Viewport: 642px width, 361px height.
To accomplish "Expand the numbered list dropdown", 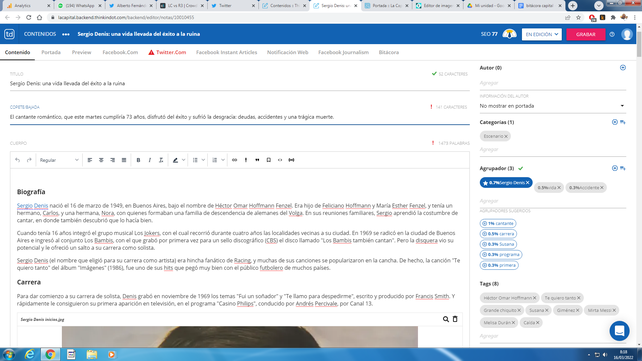I will tap(223, 160).
